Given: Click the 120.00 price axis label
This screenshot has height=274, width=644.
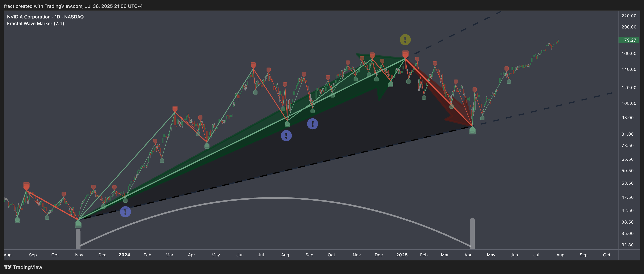Looking at the screenshot, I should [x=629, y=88].
